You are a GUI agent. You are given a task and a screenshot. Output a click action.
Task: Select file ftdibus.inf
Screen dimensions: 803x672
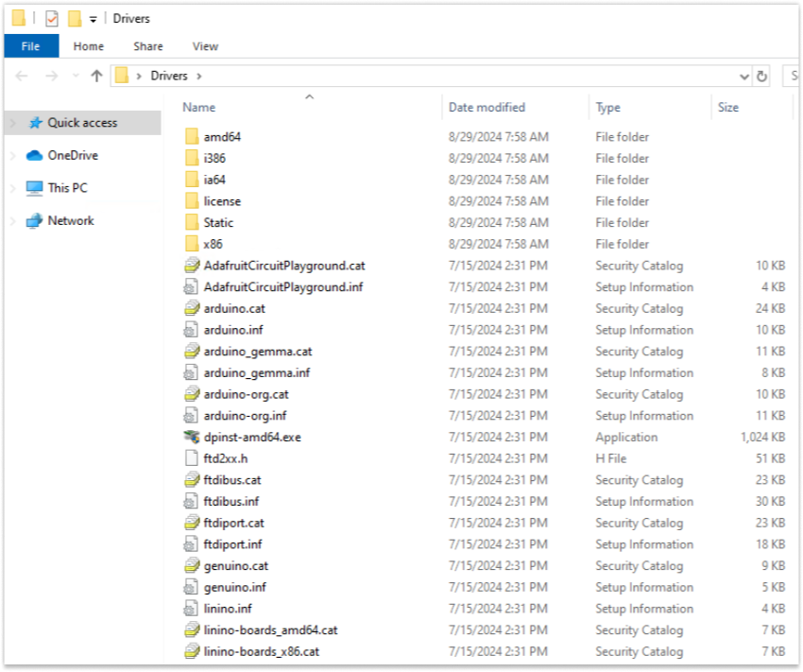[x=231, y=502]
